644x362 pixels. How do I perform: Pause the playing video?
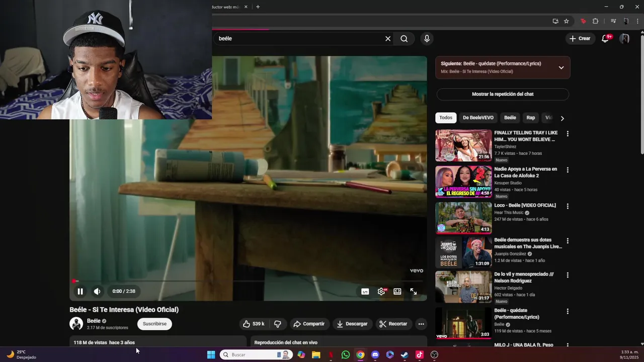click(80, 291)
